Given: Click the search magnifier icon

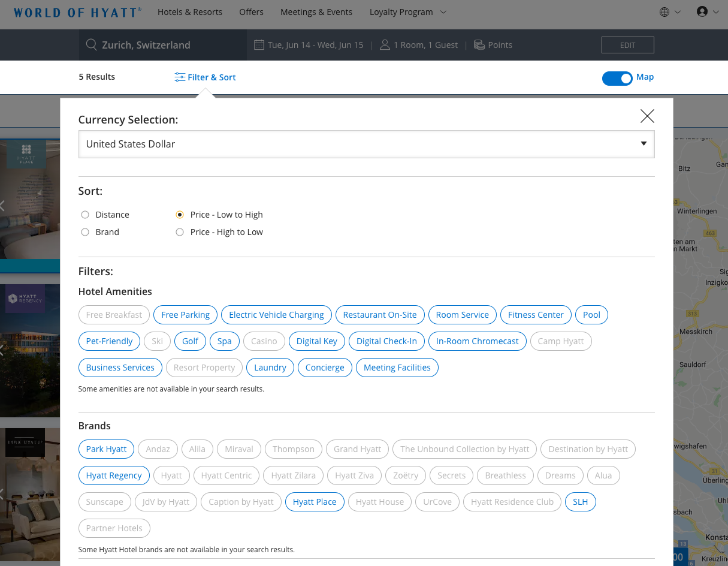Looking at the screenshot, I should pos(92,45).
